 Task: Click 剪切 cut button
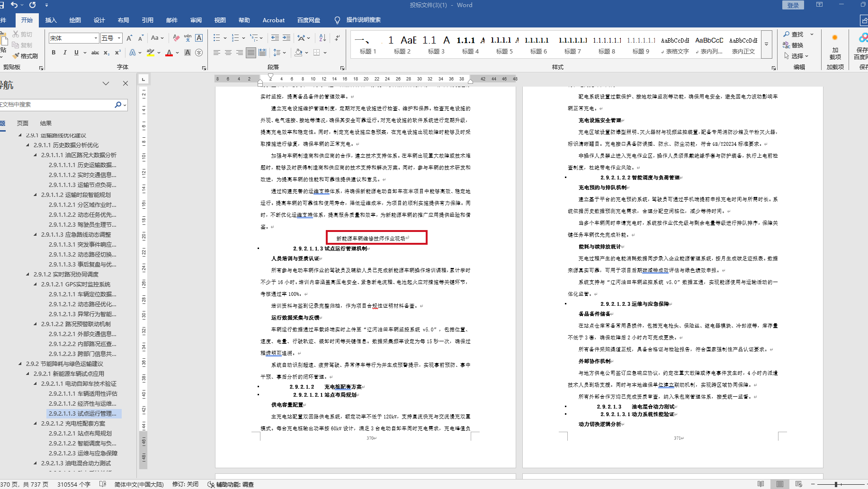[x=22, y=34]
